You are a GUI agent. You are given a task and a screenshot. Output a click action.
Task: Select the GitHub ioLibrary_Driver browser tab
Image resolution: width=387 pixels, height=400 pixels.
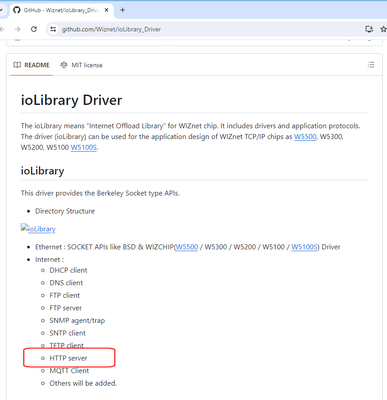(61, 10)
